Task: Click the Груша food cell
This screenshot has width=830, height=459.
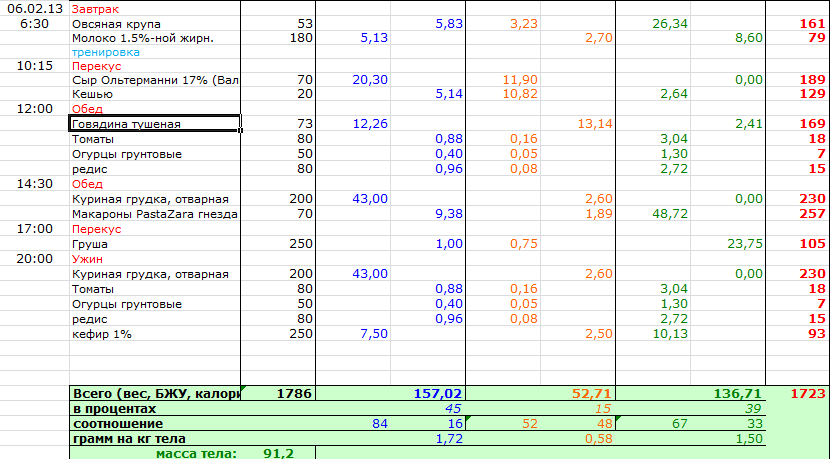Action: (x=90, y=244)
